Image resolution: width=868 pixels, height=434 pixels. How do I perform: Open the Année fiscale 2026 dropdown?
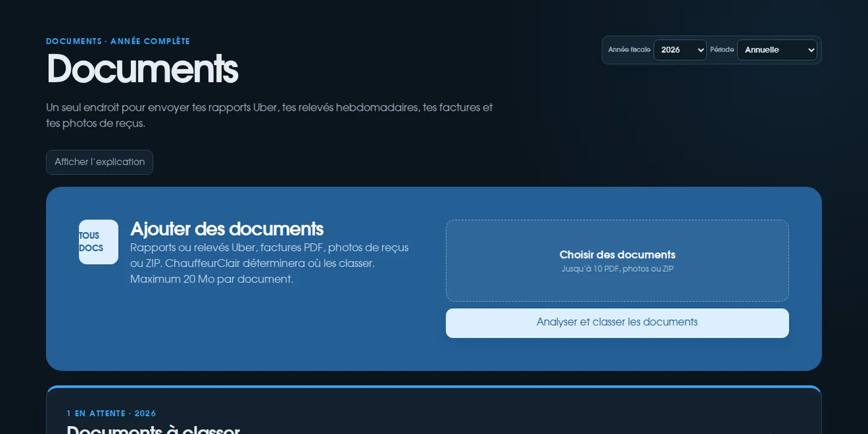tap(680, 50)
